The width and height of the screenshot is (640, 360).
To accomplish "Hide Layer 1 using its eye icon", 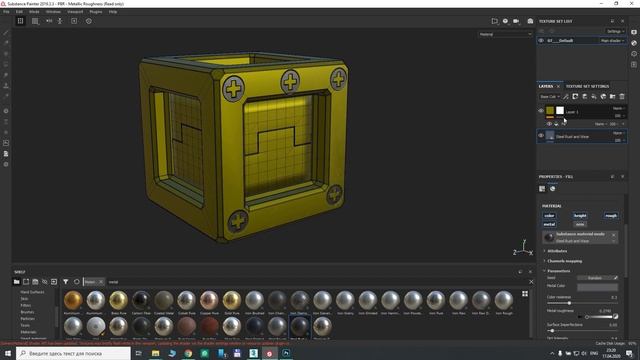I will 541,111.
